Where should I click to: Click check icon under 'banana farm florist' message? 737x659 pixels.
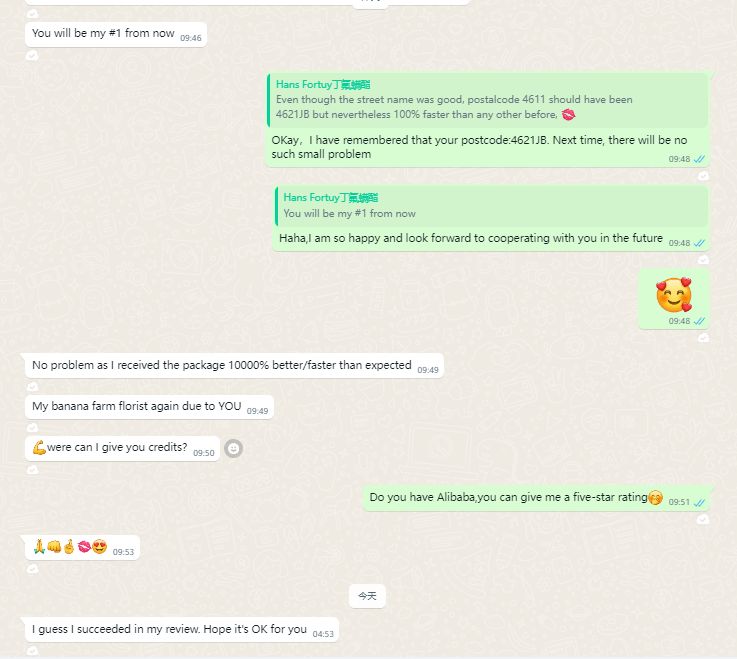coord(32,428)
